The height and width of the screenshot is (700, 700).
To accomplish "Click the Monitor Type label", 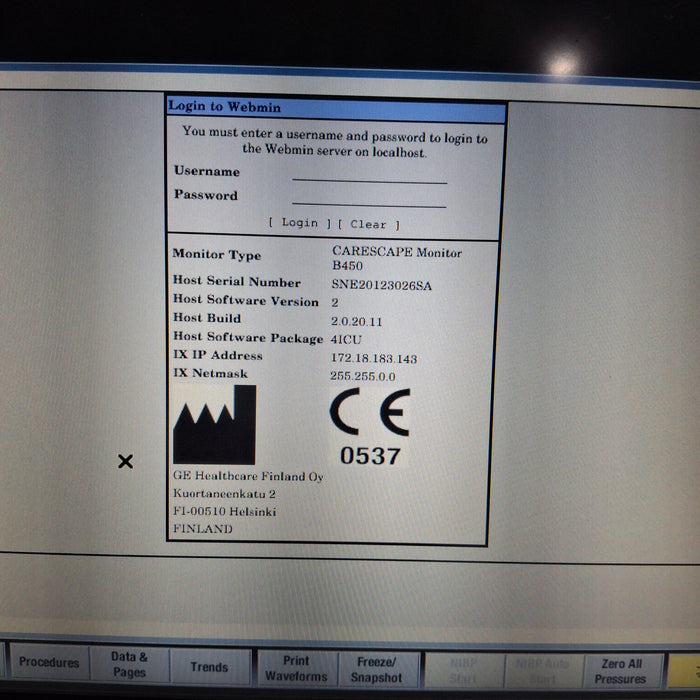I will (x=217, y=254).
